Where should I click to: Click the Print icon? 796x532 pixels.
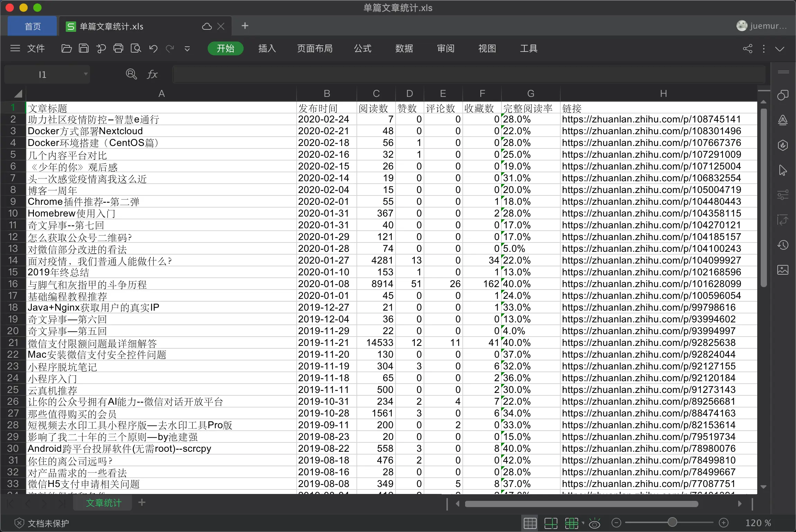coord(118,48)
